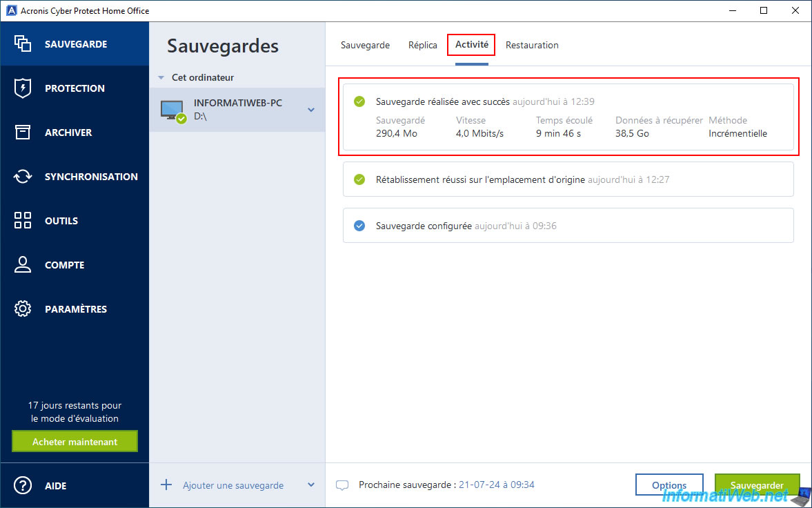Click the Aide question mark icon
Image resolution: width=812 pixels, height=508 pixels.
point(22,486)
